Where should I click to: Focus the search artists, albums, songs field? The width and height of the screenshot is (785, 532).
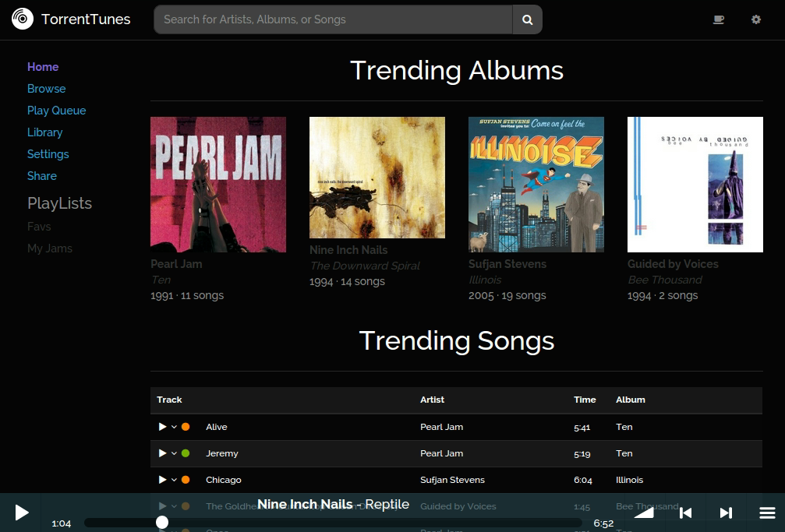click(333, 19)
